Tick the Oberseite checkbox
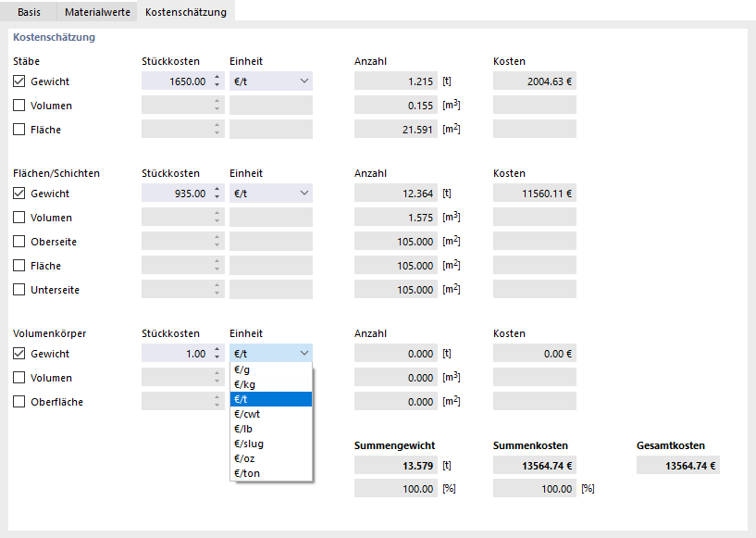The width and height of the screenshot is (756, 538). point(19,242)
